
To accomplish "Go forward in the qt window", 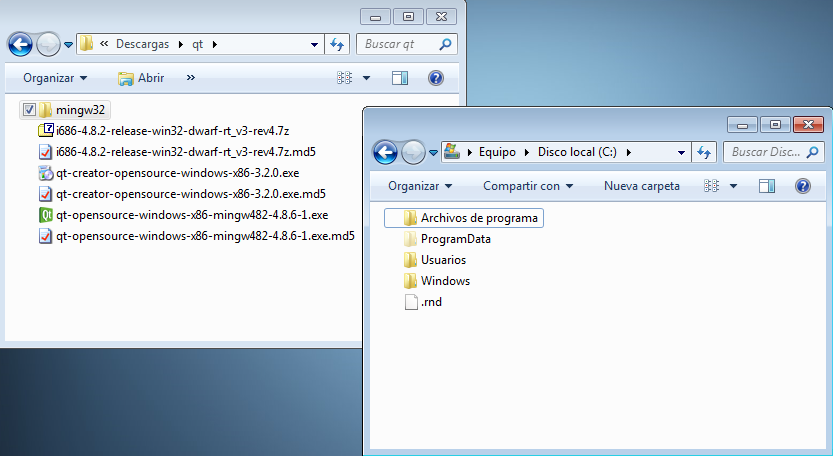I will (48, 44).
